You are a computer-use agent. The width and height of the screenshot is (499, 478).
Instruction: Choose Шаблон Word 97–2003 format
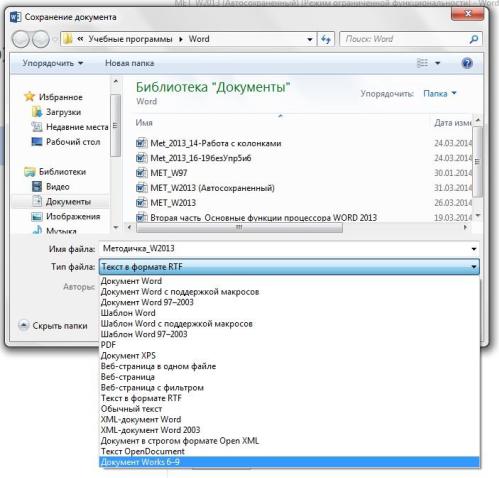(x=289, y=334)
